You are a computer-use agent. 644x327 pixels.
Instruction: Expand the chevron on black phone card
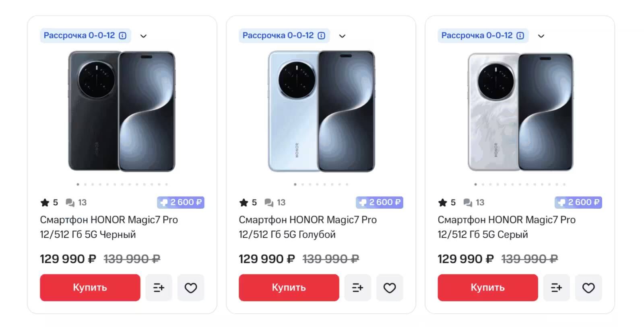(143, 36)
